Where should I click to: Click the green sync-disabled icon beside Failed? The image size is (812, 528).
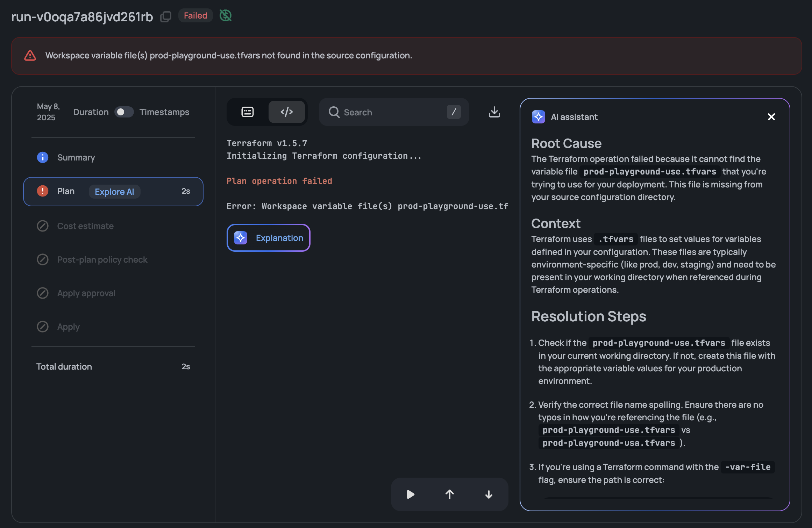[x=225, y=15]
